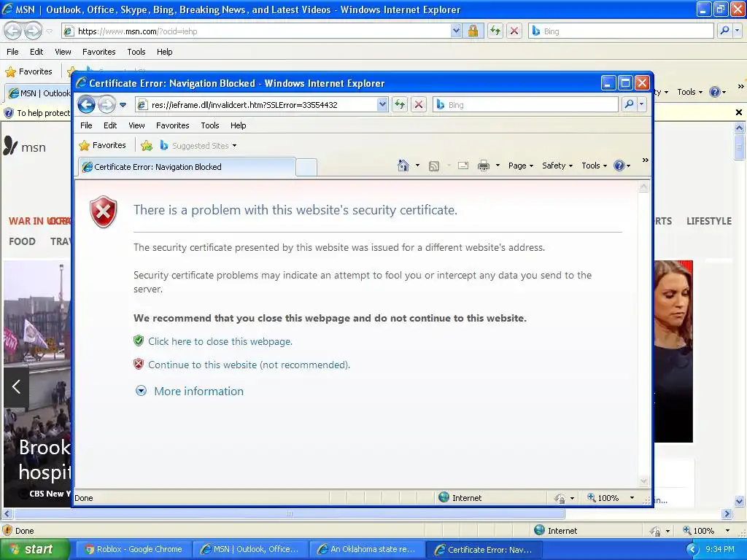Select Certificate Error: Navigation Blocked tab
Image resolution: width=747 pixels, height=560 pixels.
pyautogui.click(x=187, y=167)
